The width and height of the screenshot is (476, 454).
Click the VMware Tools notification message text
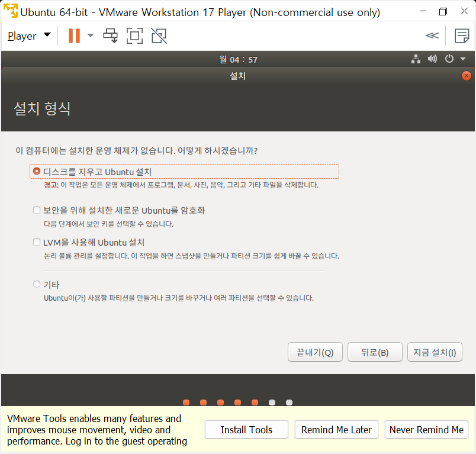pos(97,430)
